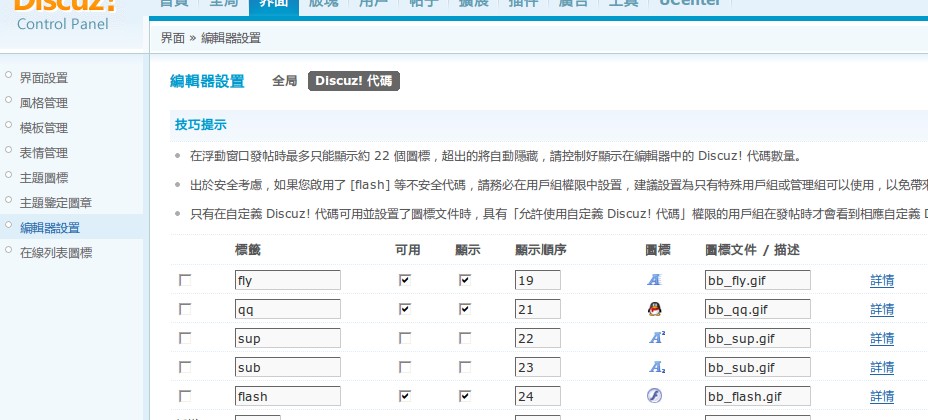Select the Discuz! 代碼 tab
928x420 pixels.
354,81
